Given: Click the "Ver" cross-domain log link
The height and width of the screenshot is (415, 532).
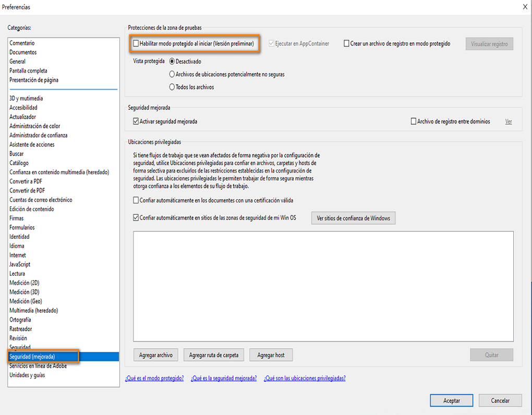Looking at the screenshot, I should [x=507, y=121].
